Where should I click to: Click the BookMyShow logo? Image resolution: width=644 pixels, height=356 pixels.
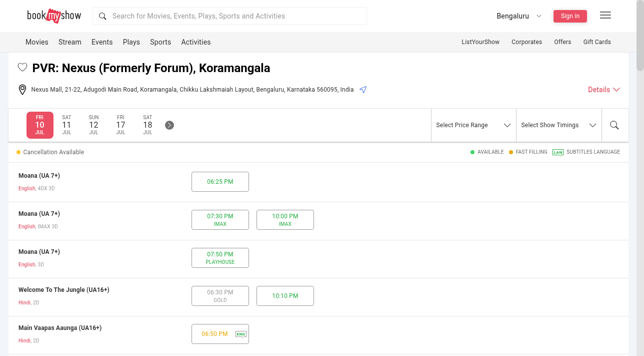(x=54, y=16)
